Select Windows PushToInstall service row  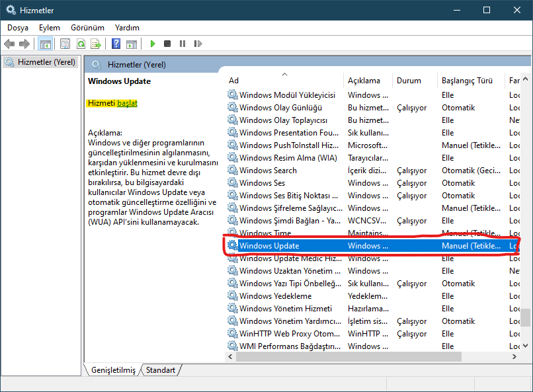373,145
